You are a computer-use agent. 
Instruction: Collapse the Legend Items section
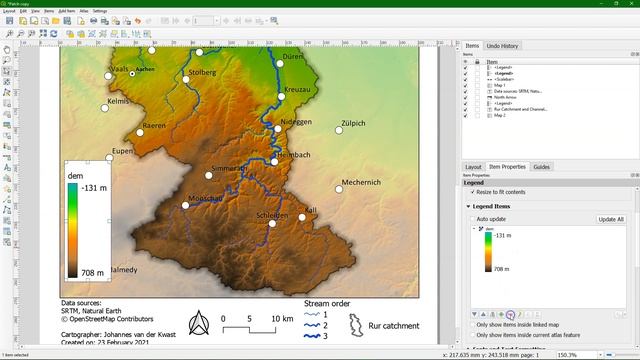tap(468, 207)
